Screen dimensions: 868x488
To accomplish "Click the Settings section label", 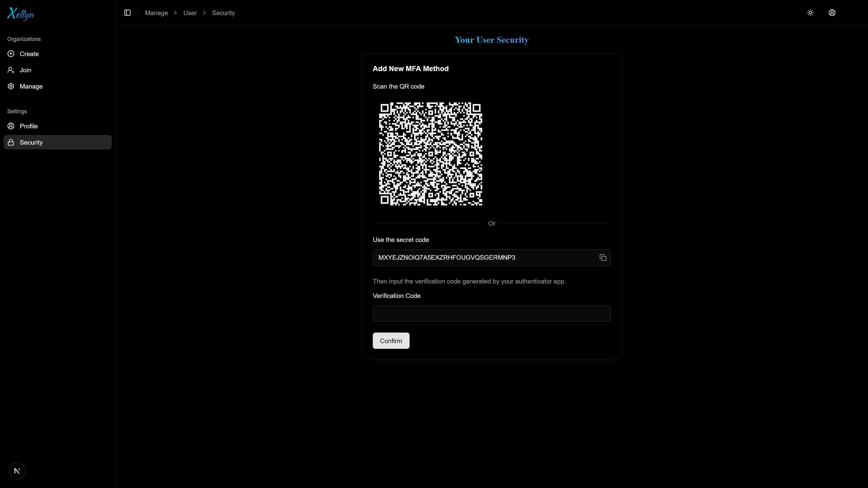I will pos(17,111).
